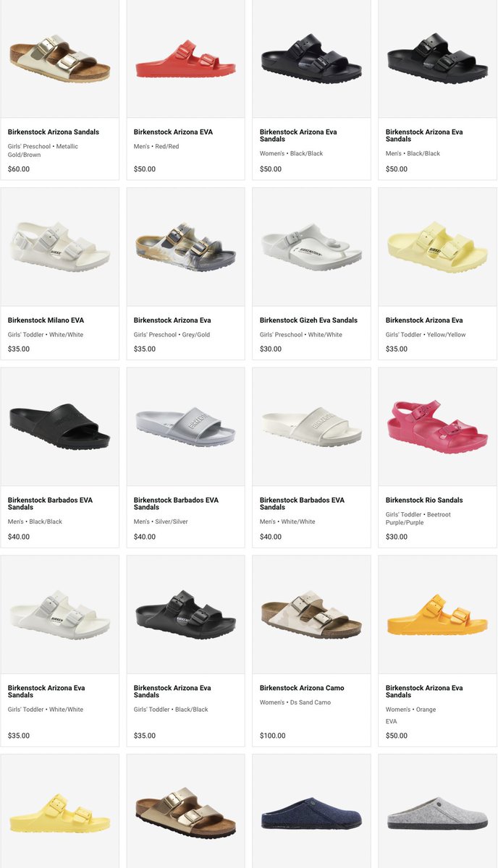View the light grey wool clog thumbnail
Image resolution: width=498 pixels, height=868 pixels.
(x=437, y=812)
